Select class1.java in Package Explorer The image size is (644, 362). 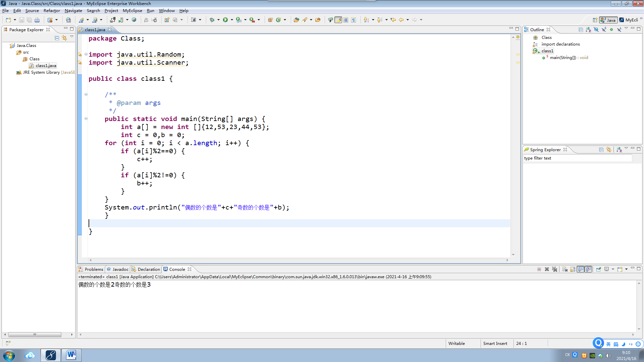tap(46, 66)
